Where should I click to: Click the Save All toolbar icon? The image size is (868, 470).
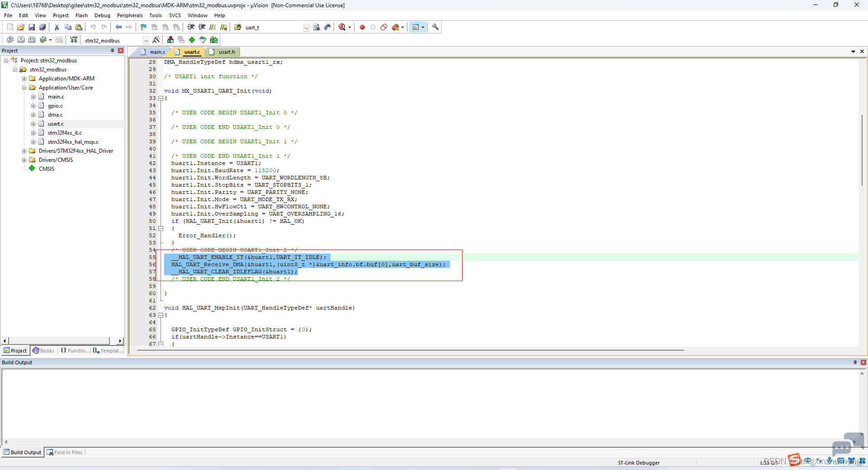pyautogui.click(x=42, y=27)
